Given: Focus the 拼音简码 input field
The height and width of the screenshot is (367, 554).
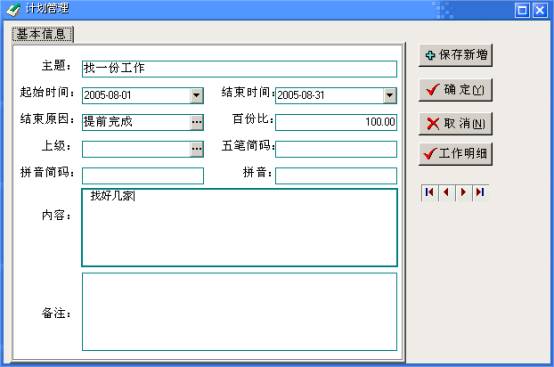Looking at the screenshot, I should pyautogui.click(x=143, y=176).
